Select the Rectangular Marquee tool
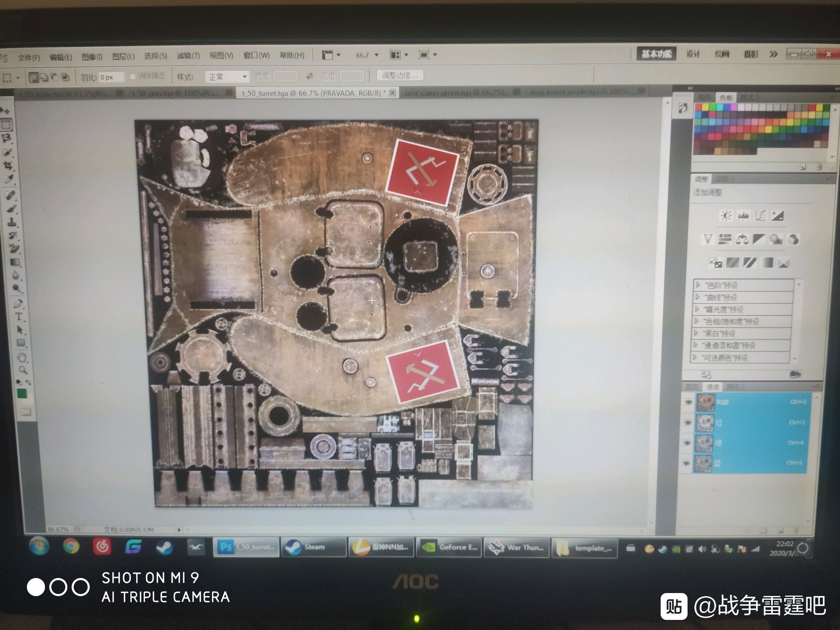This screenshot has height=630, width=840. (x=6, y=125)
